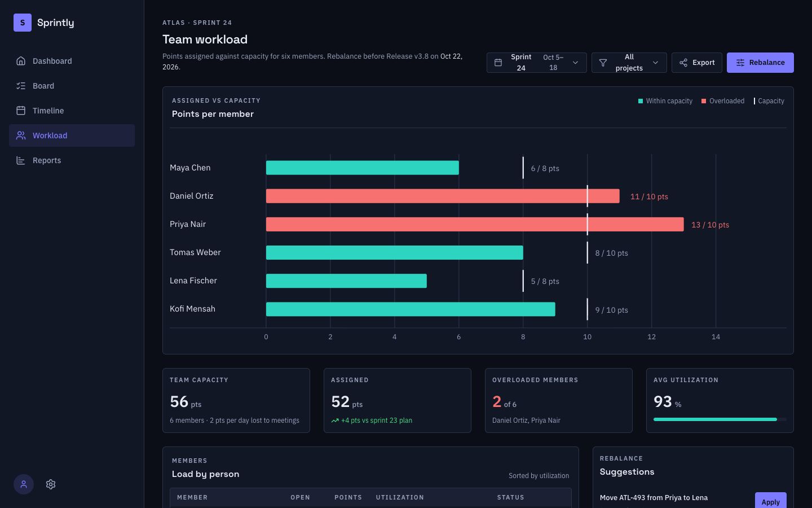The height and width of the screenshot is (508, 812).
Task: Click the '5 / 8 pts' label
Action: pyautogui.click(x=545, y=281)
